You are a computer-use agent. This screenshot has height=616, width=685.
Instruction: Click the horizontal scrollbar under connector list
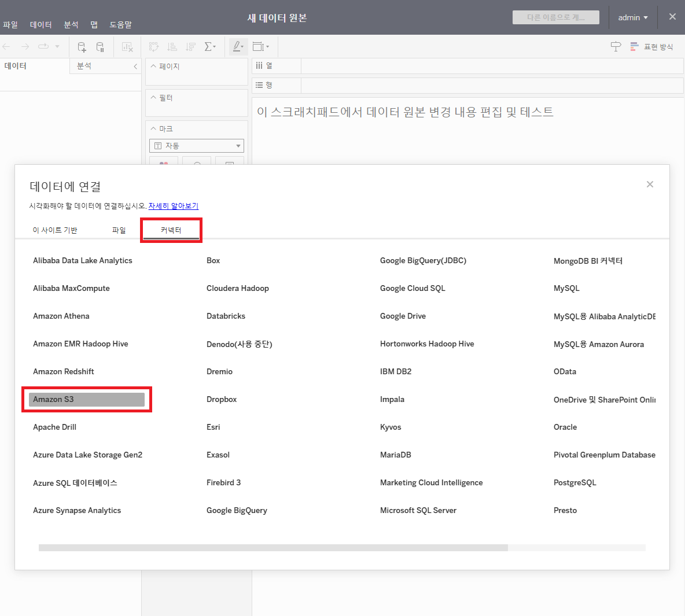point(273,547)
